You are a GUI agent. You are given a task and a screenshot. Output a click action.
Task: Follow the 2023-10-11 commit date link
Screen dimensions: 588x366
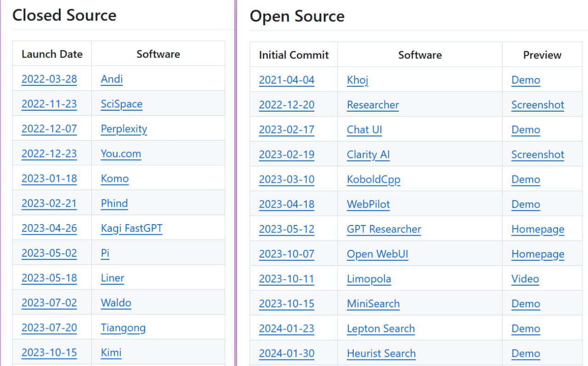pyautogui.click(x=287, y=278)
